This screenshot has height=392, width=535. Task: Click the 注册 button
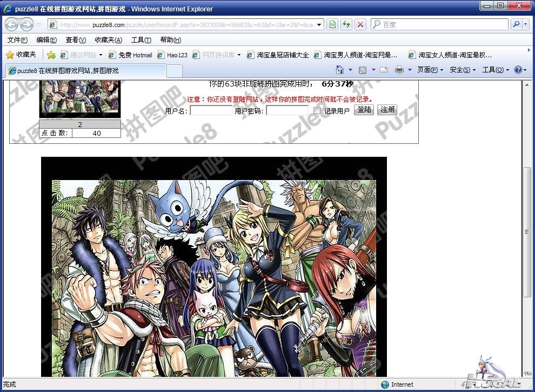[x=387, y=110]
